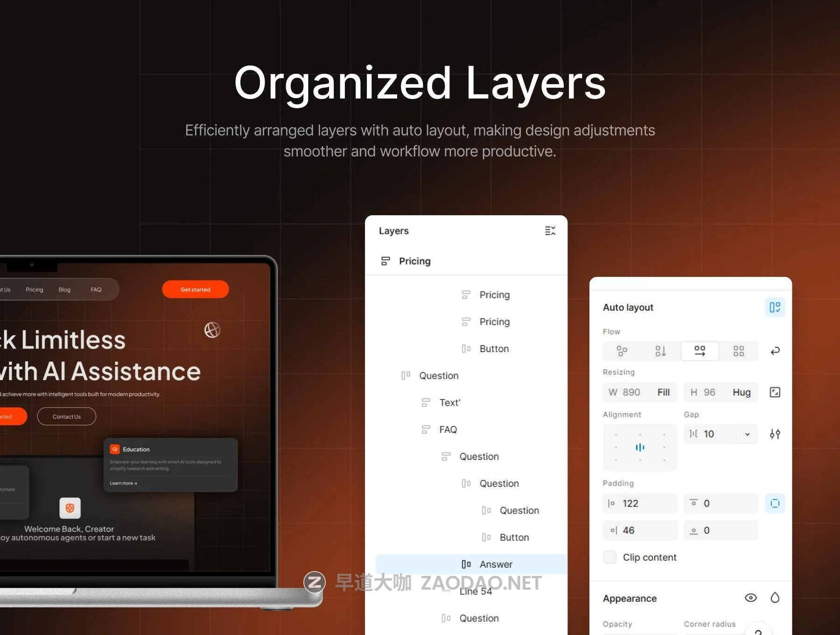Open the Gap value dropdown arrow

pyautogui.click(x=747, y=434)
